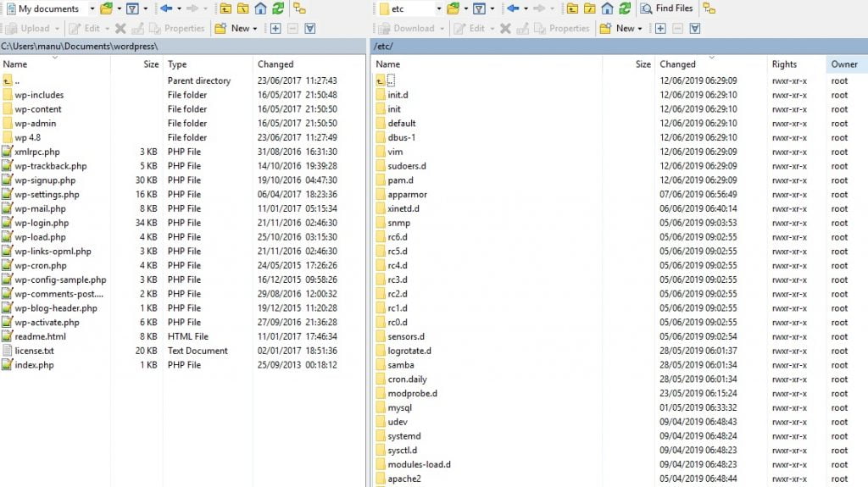The width and height of the screenshot is (868, 487).
Task: Click remote panel invert-selection icon next to minus
Action: click(x=695, y=28)
